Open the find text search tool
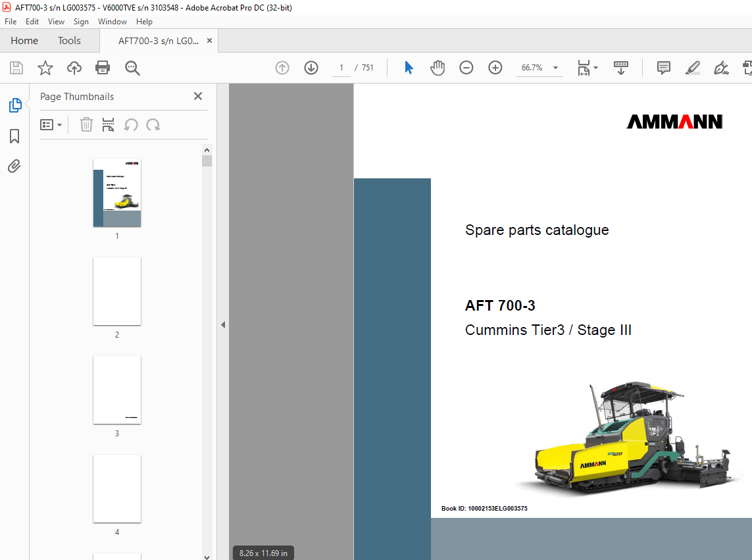 pyautogui.click(x=132, y=68)
